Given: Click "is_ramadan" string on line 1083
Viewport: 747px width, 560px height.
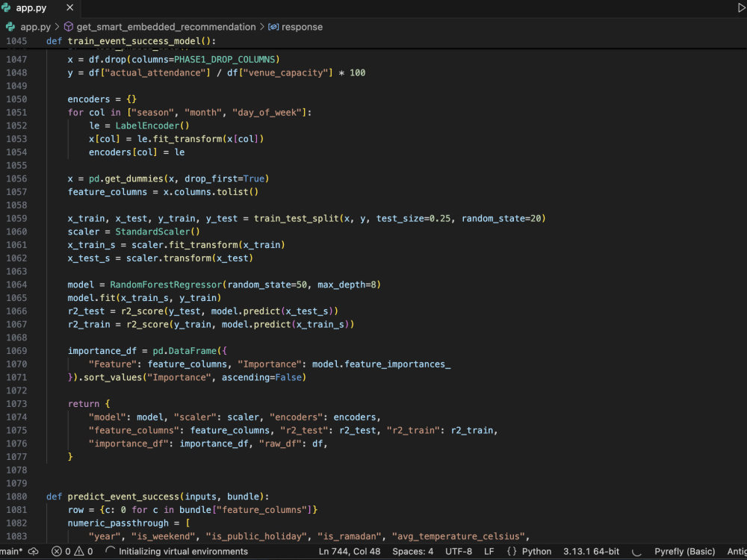Looking at the screenshot, I should (x=349, y=537).
